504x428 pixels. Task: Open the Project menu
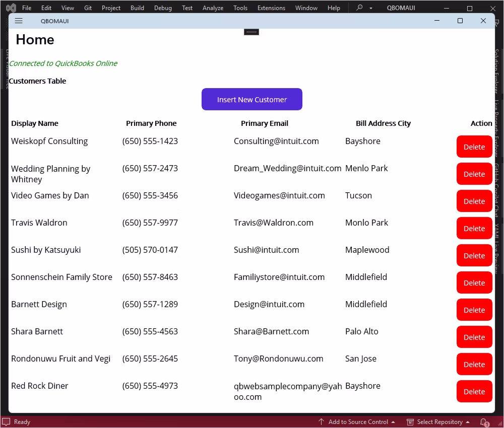point(111,8)
